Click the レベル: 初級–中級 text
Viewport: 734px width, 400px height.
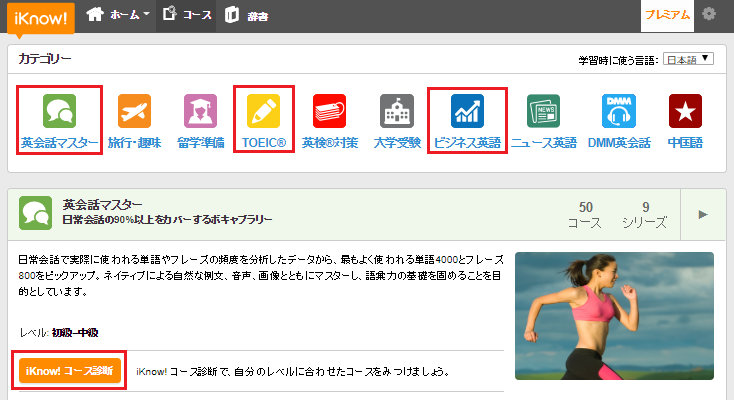[x=59, y=333]
